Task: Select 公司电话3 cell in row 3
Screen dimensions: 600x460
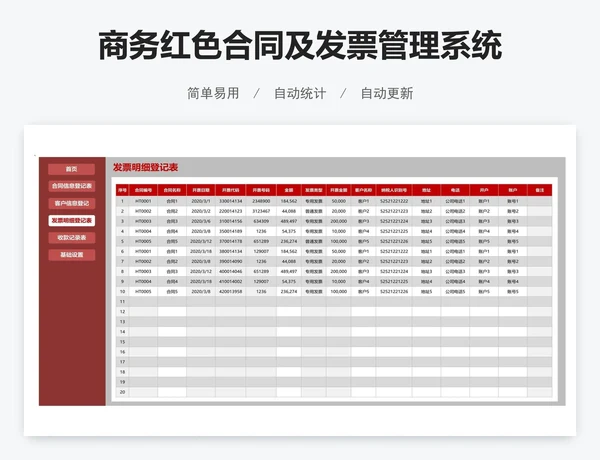Action: (455, 221)
